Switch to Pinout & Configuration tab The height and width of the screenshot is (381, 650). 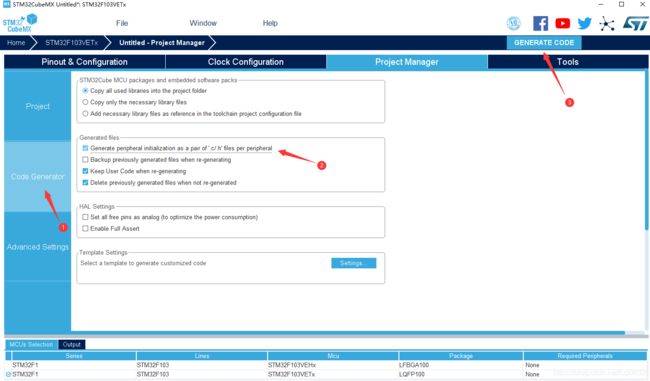(85, 62)
